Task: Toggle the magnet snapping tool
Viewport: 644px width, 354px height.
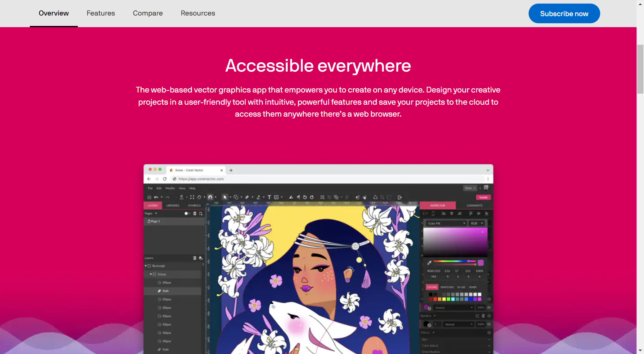Action: coord(210,197)
